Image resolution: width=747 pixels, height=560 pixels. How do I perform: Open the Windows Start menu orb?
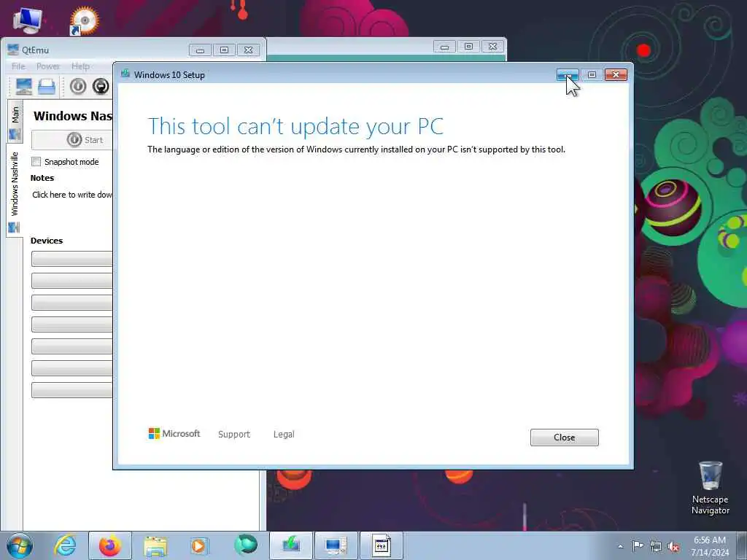coord(20,545)
